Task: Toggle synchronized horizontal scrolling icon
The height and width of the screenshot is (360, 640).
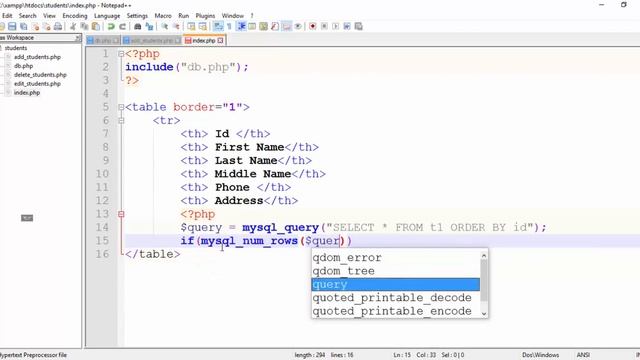Action: 202,27
